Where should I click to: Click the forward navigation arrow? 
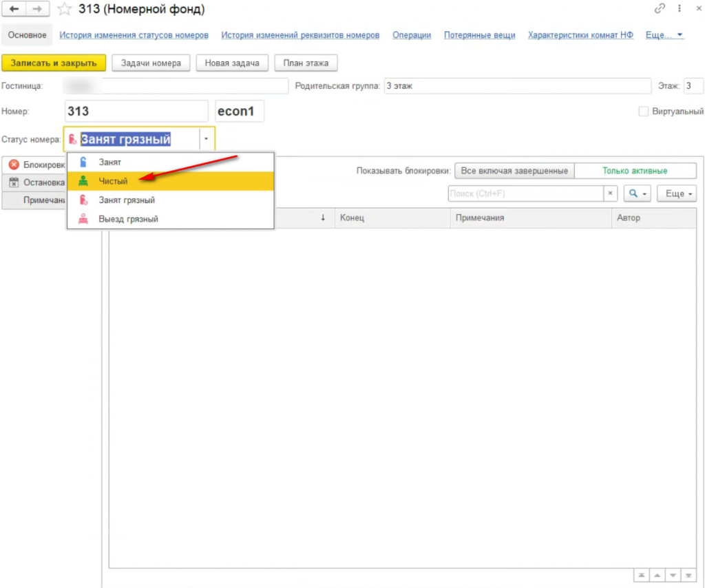37,9
